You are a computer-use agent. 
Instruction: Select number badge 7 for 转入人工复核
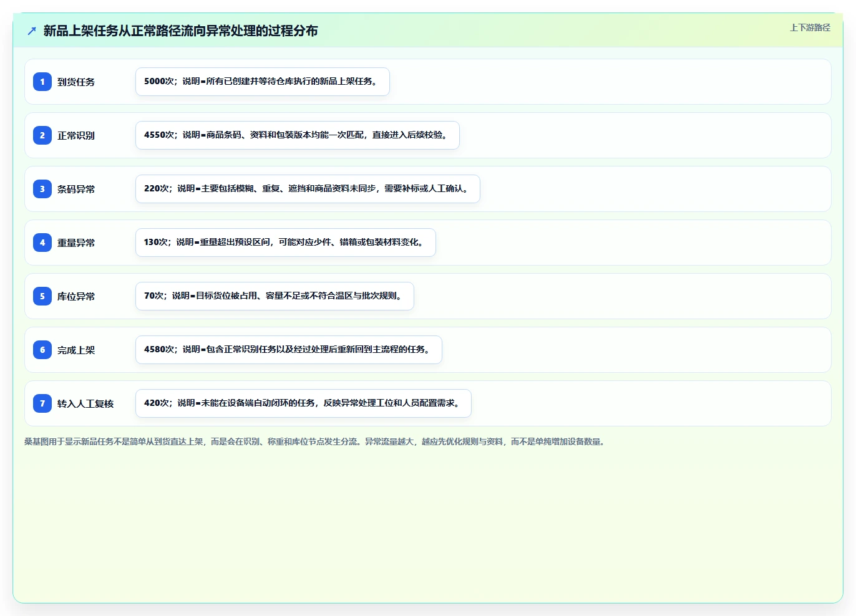42,403
